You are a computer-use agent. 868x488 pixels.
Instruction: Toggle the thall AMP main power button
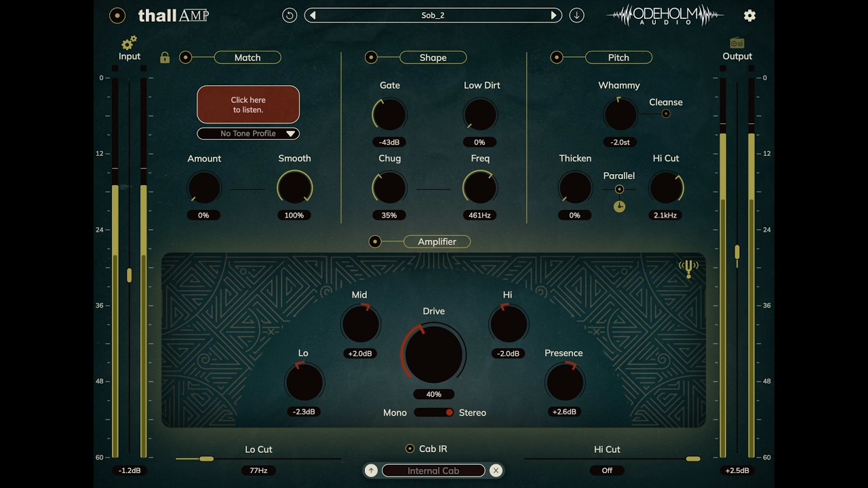(x=117, y=15)
